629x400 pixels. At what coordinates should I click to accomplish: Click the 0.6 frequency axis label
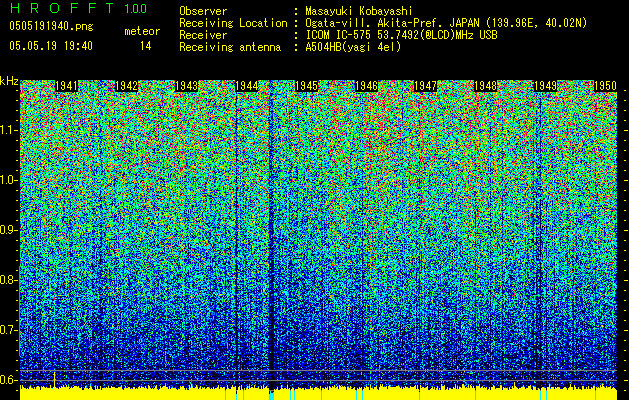pyautogui.click(x=8, y=380)
